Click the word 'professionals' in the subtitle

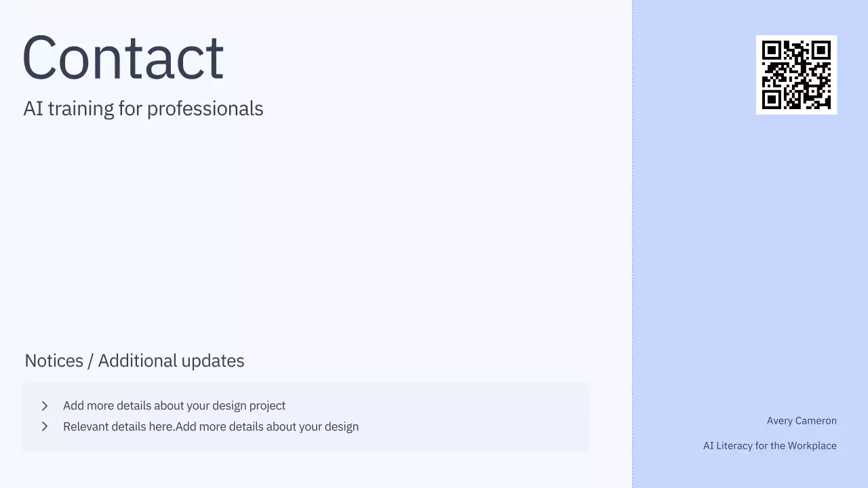pyautogui.click(x=205, y=108)
